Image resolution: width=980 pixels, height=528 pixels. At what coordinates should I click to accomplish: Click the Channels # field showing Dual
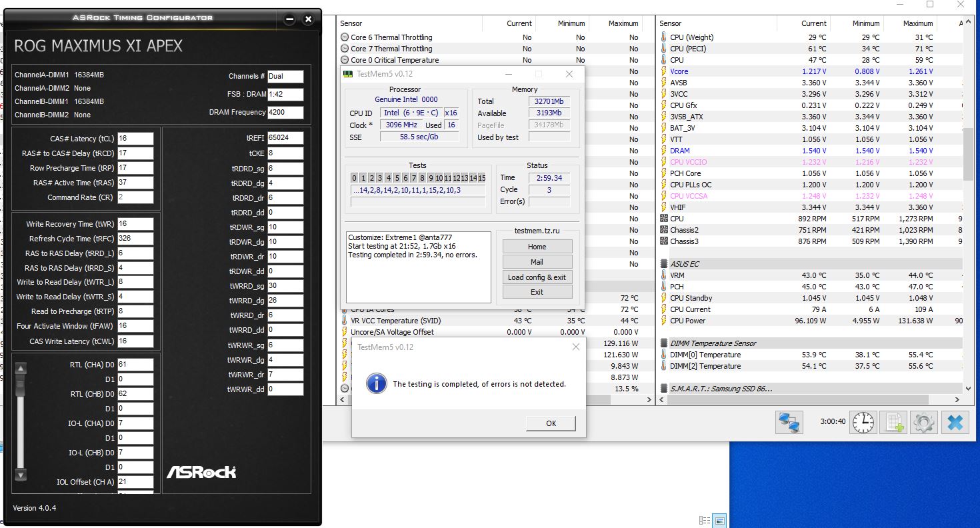[285, 76]
